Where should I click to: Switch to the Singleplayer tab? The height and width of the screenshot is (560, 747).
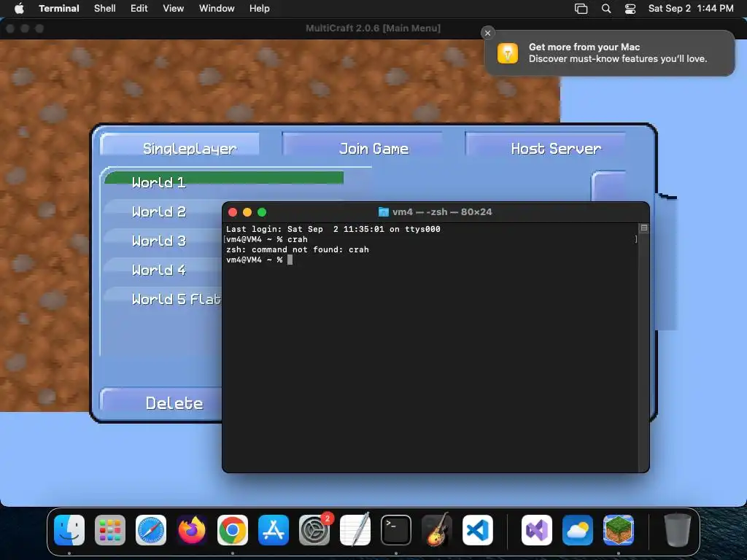pyautogui.click(x=180, y=144)
